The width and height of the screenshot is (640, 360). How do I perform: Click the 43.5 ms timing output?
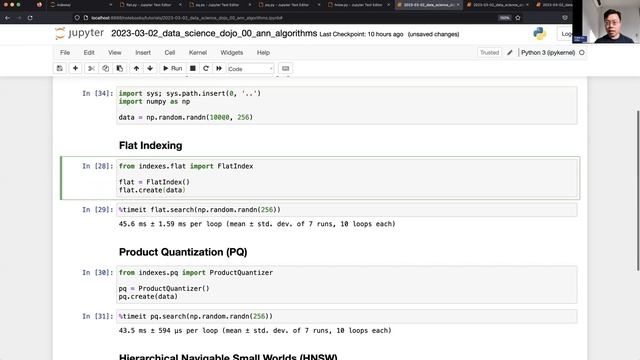pyautogui.click(x=255, y=331)
